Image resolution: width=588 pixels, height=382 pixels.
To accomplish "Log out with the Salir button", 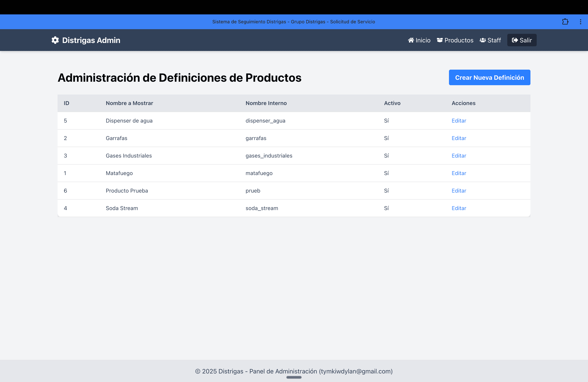I will 522,40.
